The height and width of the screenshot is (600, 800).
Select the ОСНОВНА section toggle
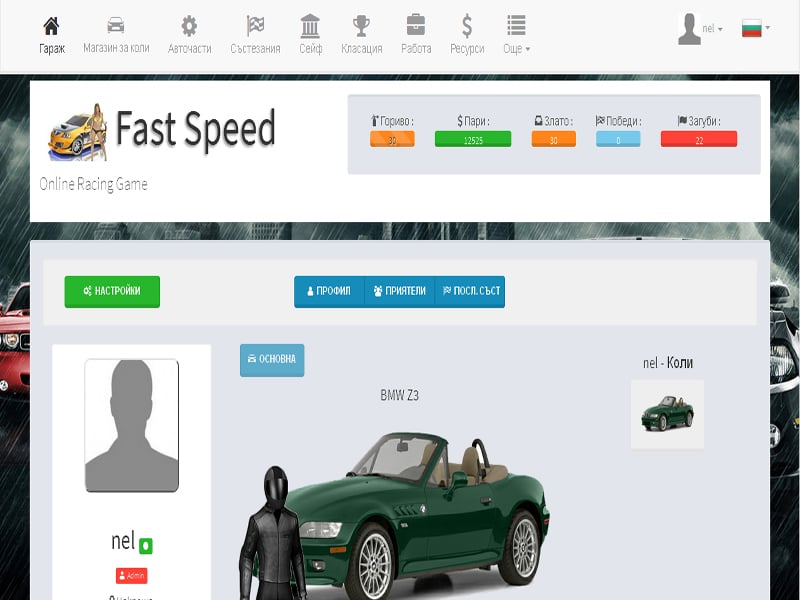point(272,360)
